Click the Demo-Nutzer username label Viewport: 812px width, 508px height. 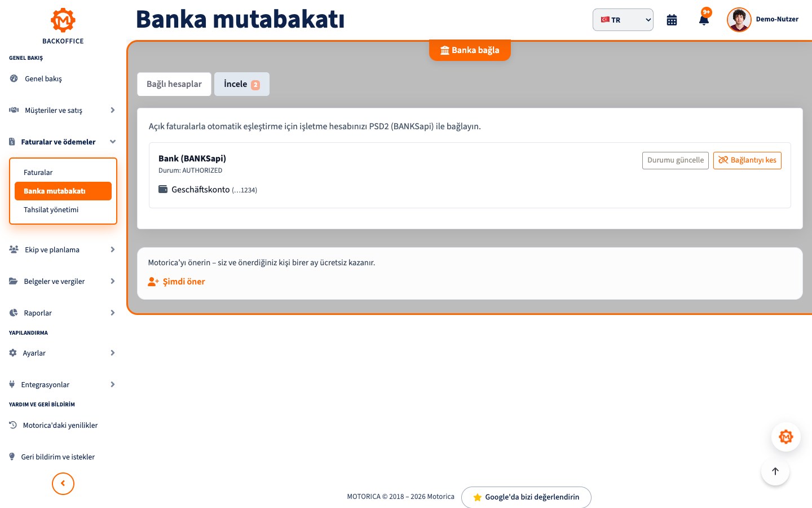point(777,19)
